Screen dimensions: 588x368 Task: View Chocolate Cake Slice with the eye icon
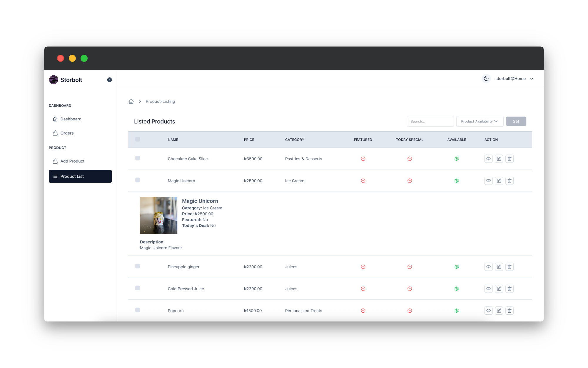tap(488, 159)
